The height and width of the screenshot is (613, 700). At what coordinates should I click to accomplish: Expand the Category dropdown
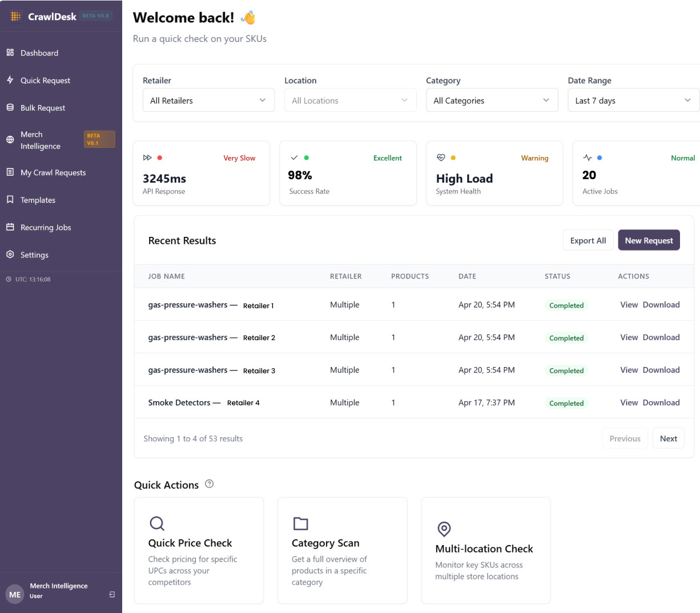(x=492, y=100)
